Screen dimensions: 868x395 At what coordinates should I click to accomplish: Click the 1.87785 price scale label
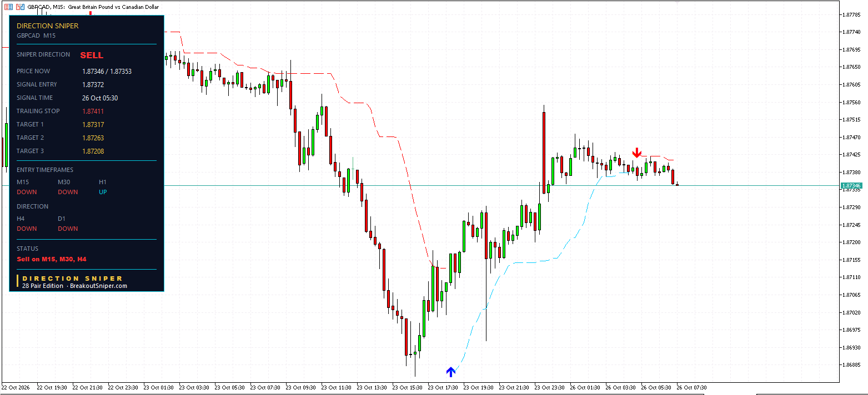pos(852,14)
